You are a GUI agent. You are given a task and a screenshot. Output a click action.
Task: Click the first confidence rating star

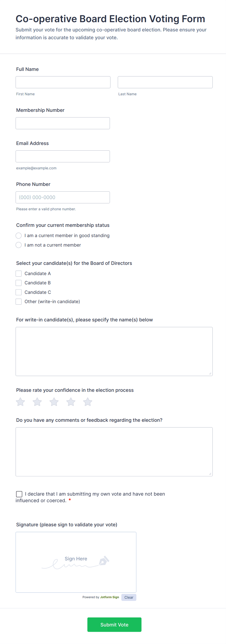(20, 402)
